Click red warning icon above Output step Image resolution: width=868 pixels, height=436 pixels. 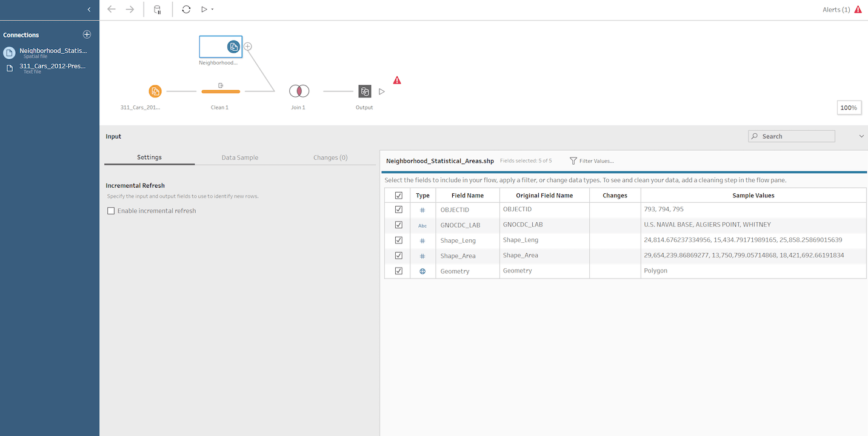(397, 80)
